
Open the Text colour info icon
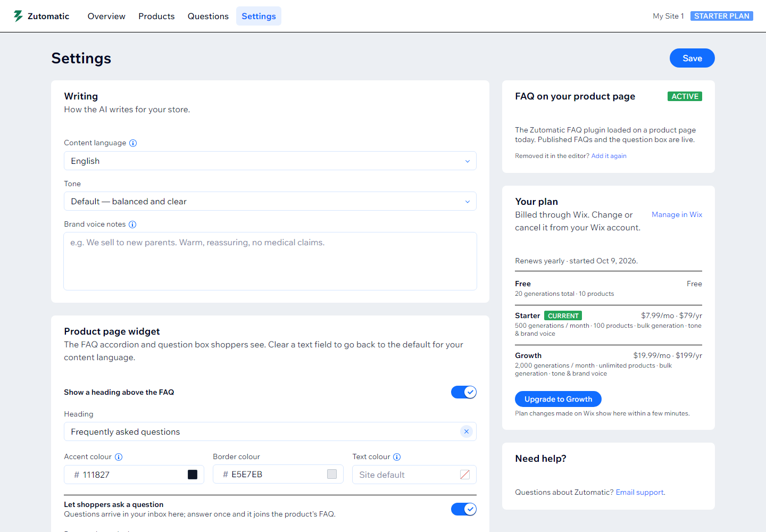coord(397,457)
